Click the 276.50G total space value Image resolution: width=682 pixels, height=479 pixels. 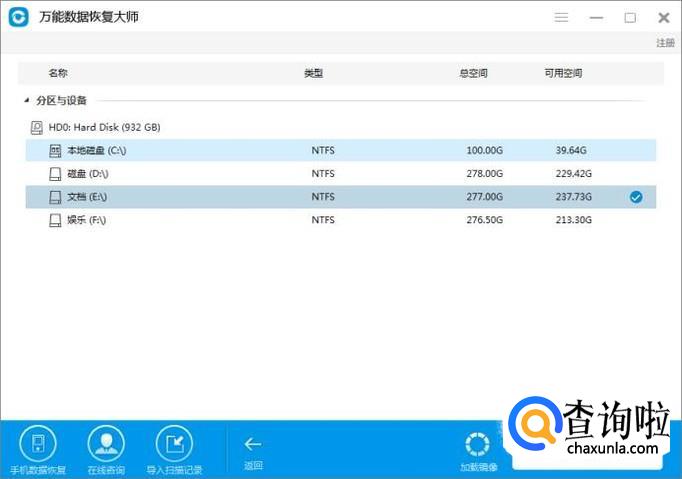(x=485, y=220)
